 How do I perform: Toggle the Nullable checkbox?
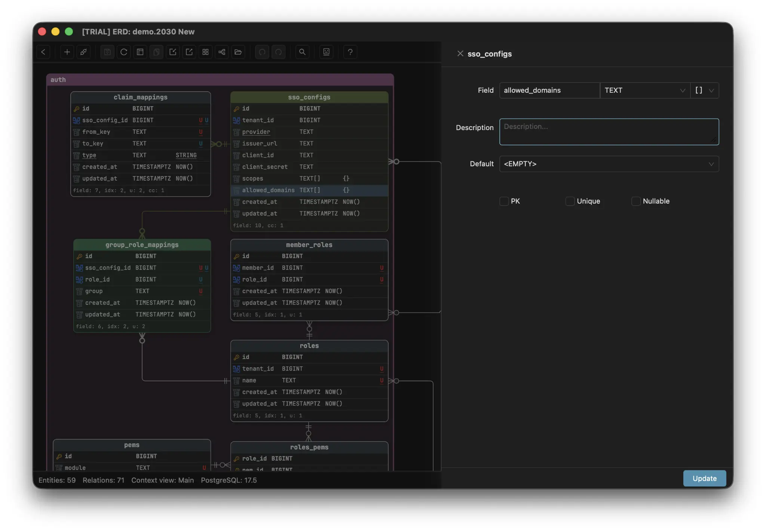pos(636,202)
